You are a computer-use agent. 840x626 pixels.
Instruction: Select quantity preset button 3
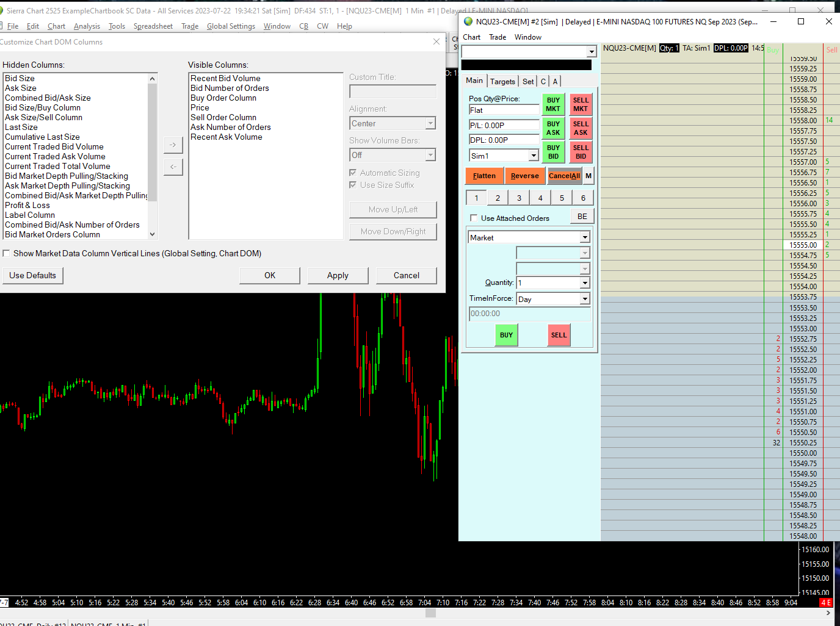coord(519,198)
